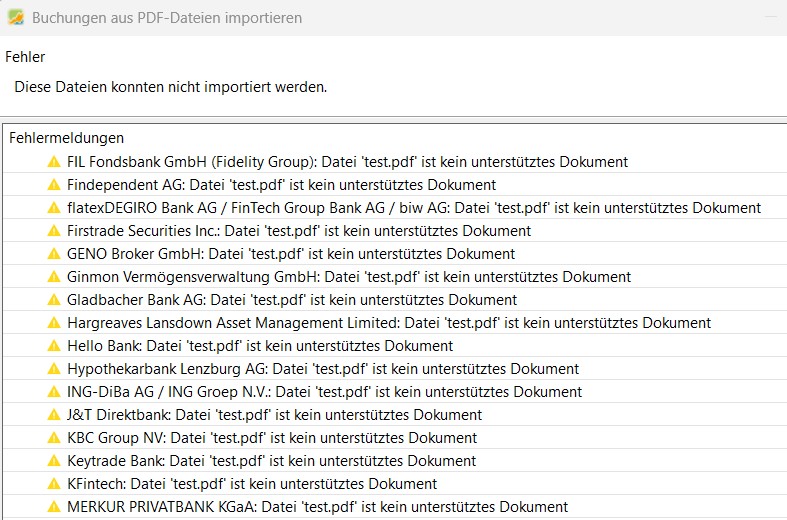The height and width of the screenshot is (520, 787).
Task: Click warning icon next to KFintech
Action: [54, 484]
